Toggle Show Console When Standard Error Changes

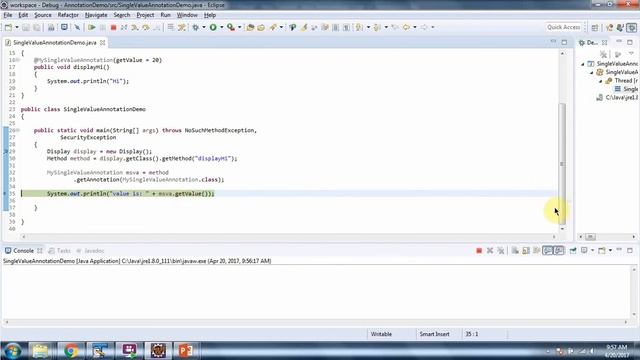click(559, 250)
